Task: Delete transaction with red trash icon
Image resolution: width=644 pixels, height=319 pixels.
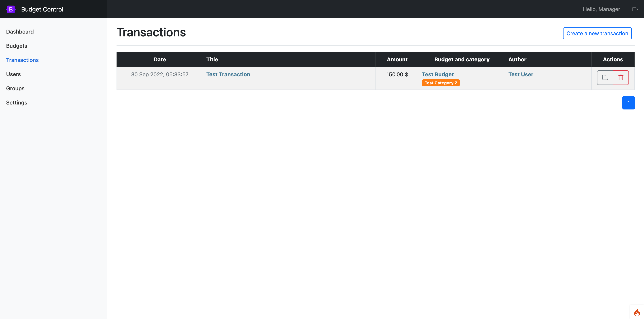Action: click(x=621, y=77)
